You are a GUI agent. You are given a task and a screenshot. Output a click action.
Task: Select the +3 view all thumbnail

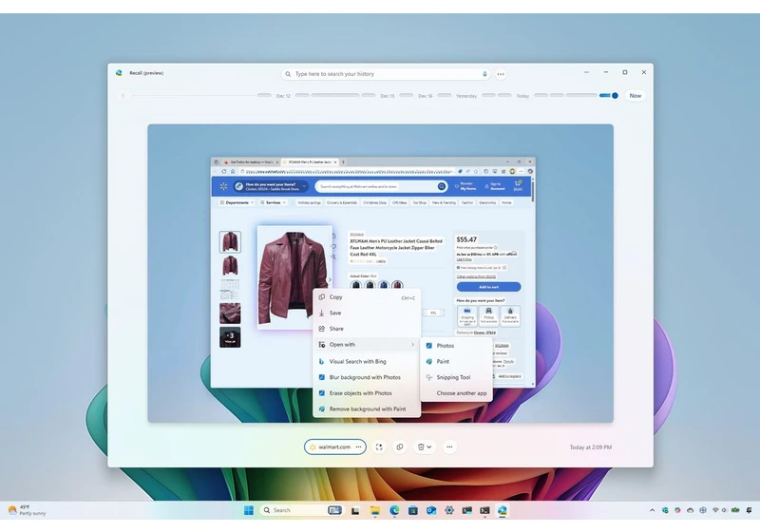(230, 336)
